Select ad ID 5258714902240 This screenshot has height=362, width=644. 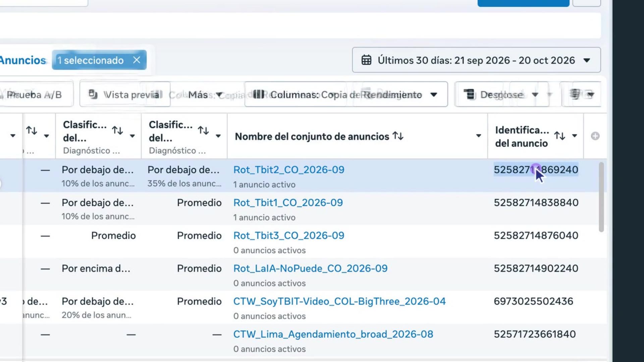[536, 268]
